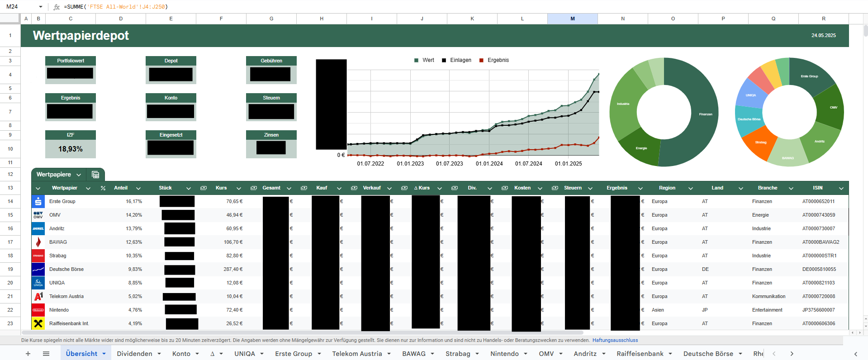Open the all sheets list icon
The height and width of the screenshot is (360, 868).
coord(46,354)
